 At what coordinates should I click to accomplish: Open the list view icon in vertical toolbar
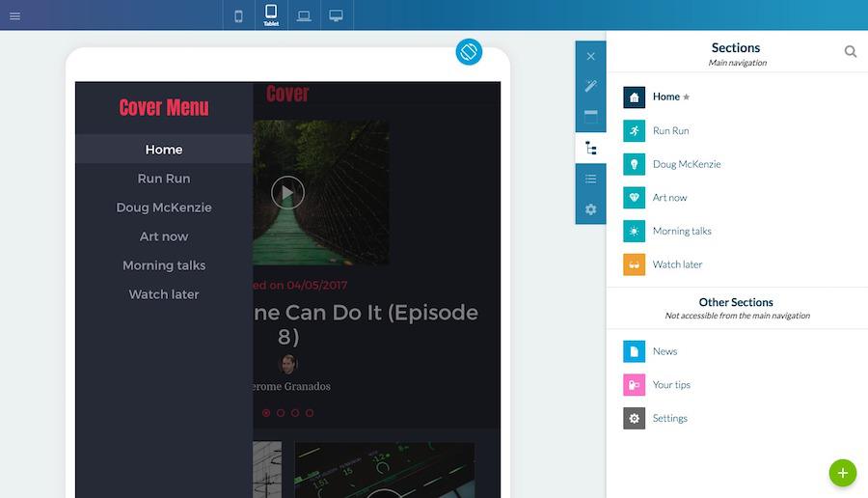pyautogui.click(x=591, y=179)
